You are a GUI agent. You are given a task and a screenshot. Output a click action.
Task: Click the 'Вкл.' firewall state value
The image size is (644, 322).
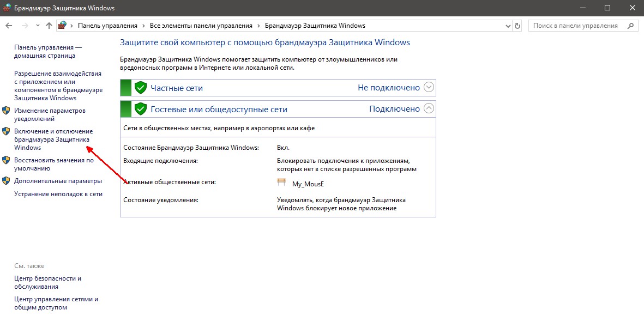tap(284, 148)
